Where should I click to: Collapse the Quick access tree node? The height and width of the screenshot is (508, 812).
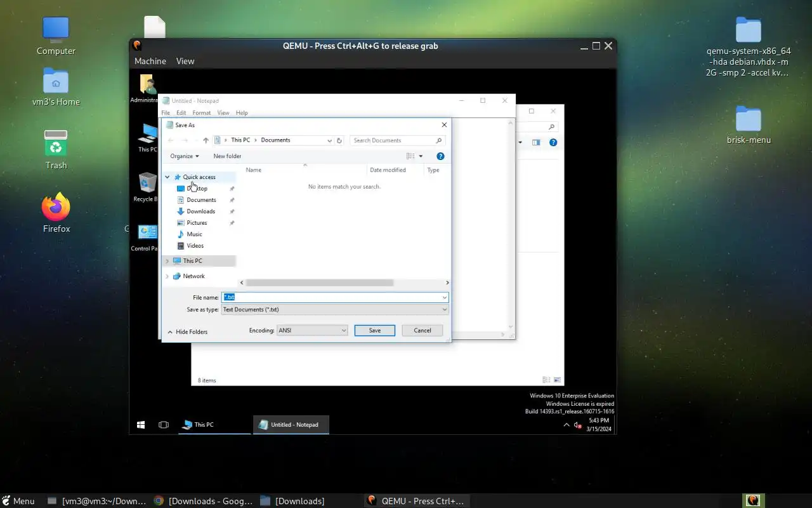(167, 177)
